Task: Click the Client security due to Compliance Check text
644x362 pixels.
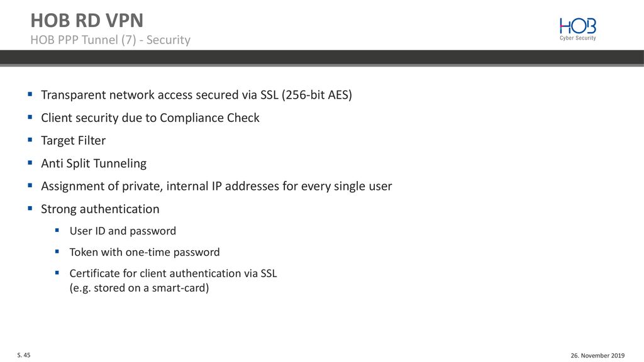Action: [150, 118]
